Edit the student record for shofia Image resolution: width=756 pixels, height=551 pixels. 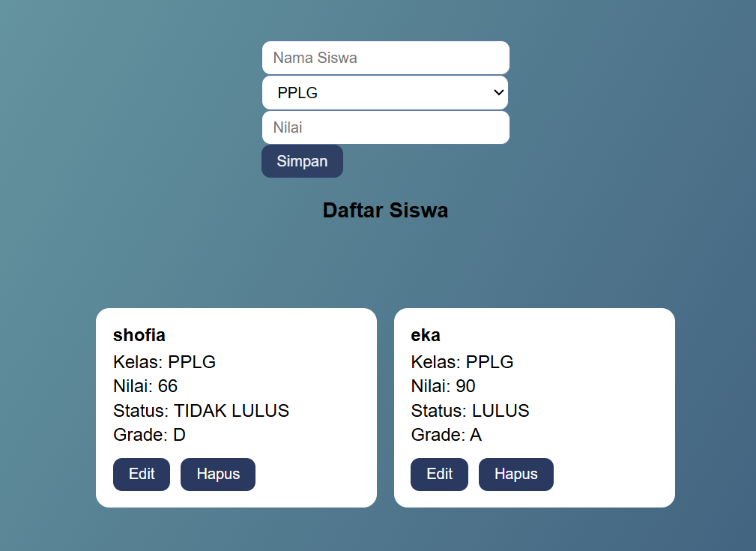coord(141,474)
